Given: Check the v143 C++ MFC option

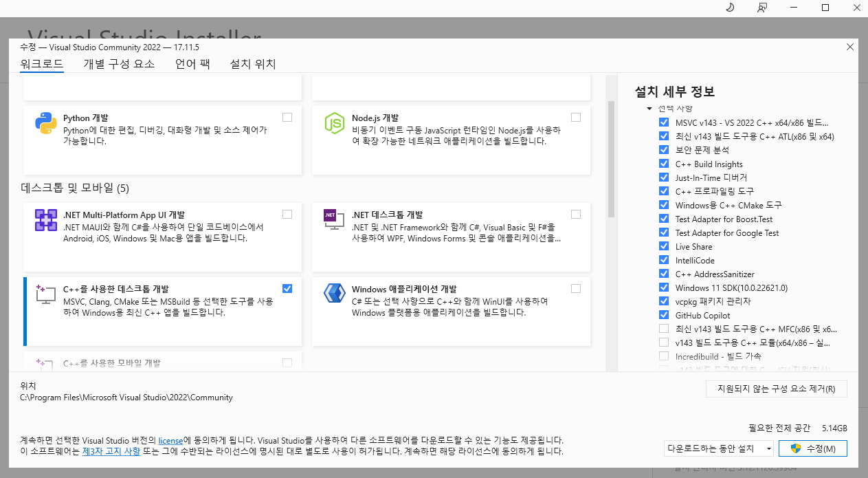Looking at the screenshot, I should tap(664, 329).
